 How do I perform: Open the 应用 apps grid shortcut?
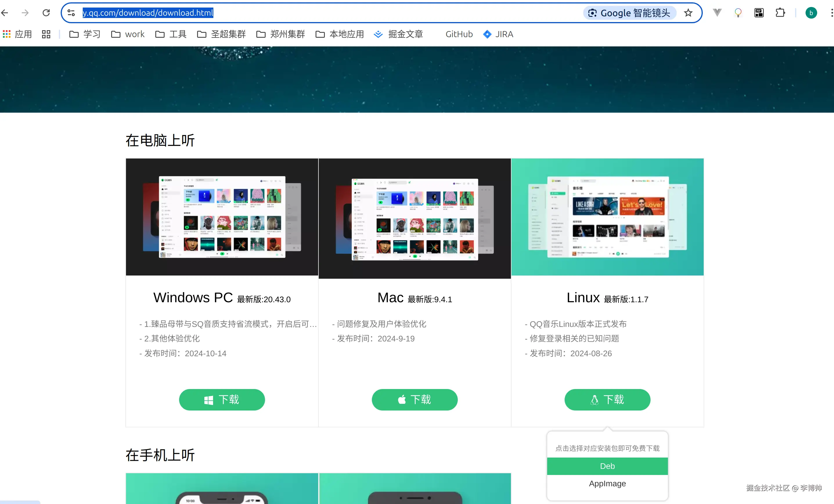[x=17, y=34]
